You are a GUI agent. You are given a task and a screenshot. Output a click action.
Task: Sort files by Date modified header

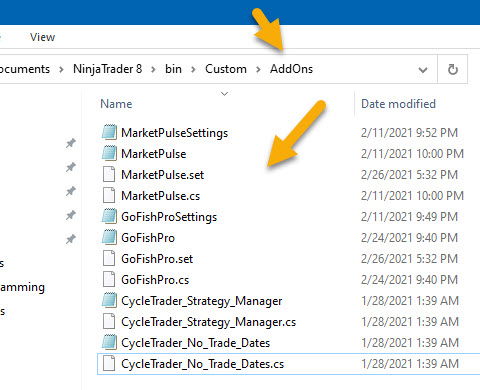coord(398,104)
